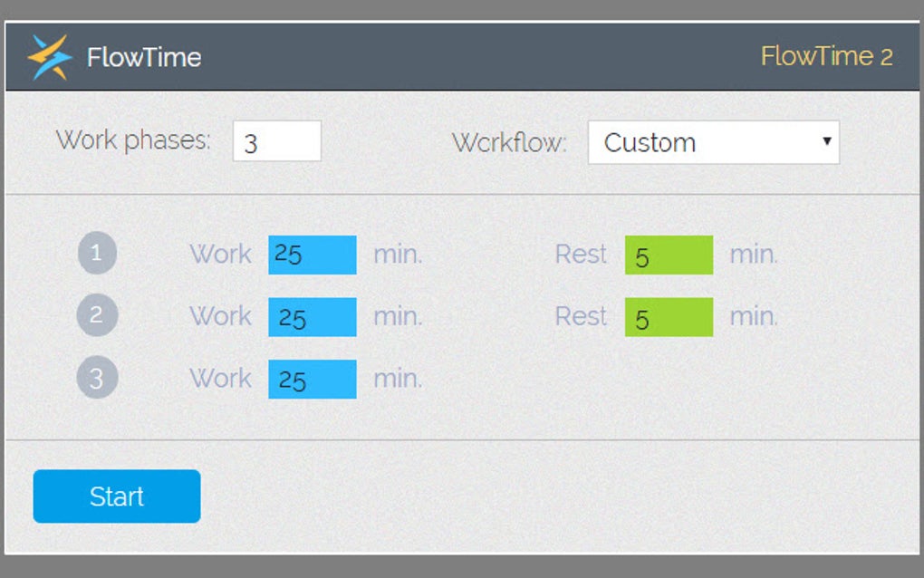The width and height of the screenshot is (924, 578).
Task: Click the Work label in phase 3
Action: 220,378
